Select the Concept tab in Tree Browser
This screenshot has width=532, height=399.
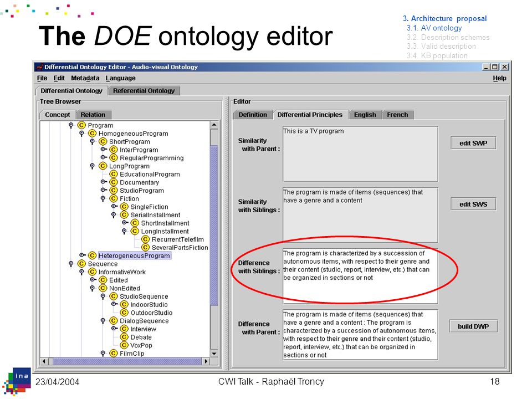(x=57, y=115)
